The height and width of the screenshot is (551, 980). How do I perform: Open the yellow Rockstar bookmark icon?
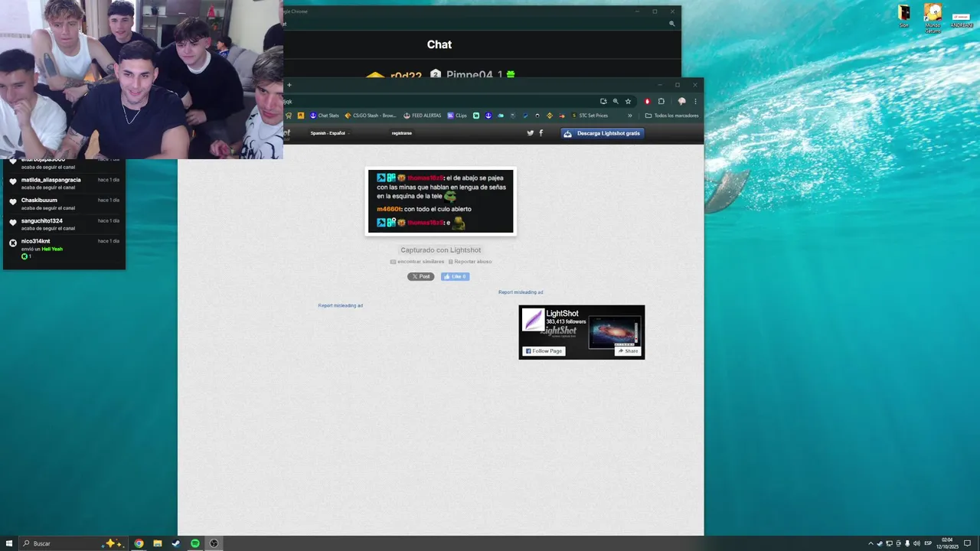pyautogui.click(x=301, y=116)
